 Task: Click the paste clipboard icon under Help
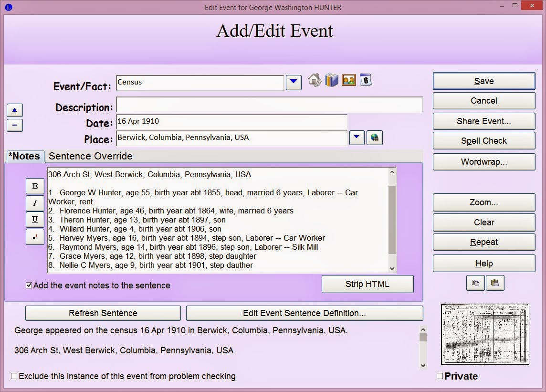click(x=495, y=283)
